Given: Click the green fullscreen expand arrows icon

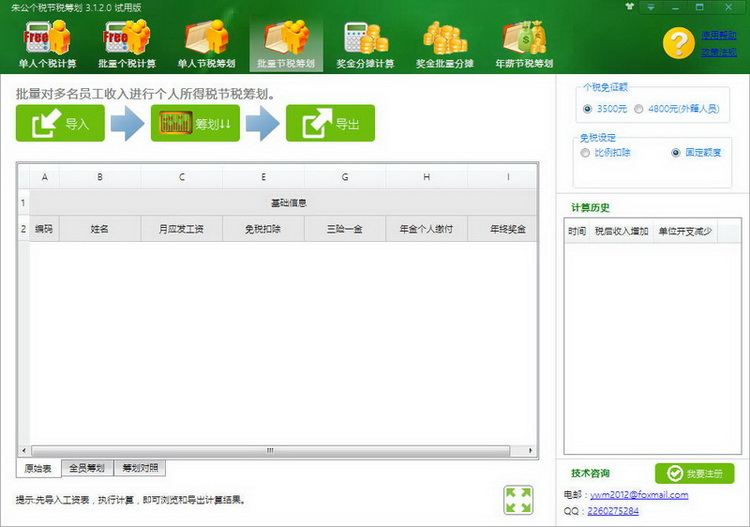Looking at the screenshot, I should click(x=518, y=500).
